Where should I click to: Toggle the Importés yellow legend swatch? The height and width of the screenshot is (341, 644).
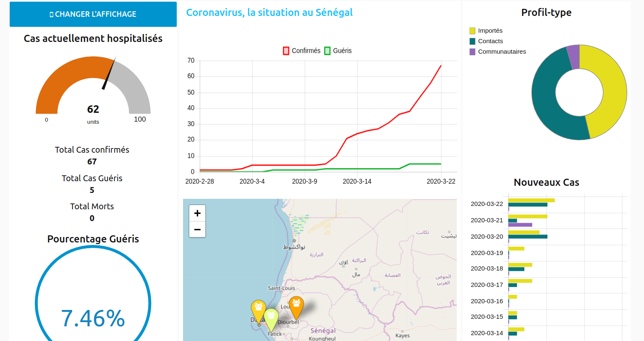tap(472, 31)
